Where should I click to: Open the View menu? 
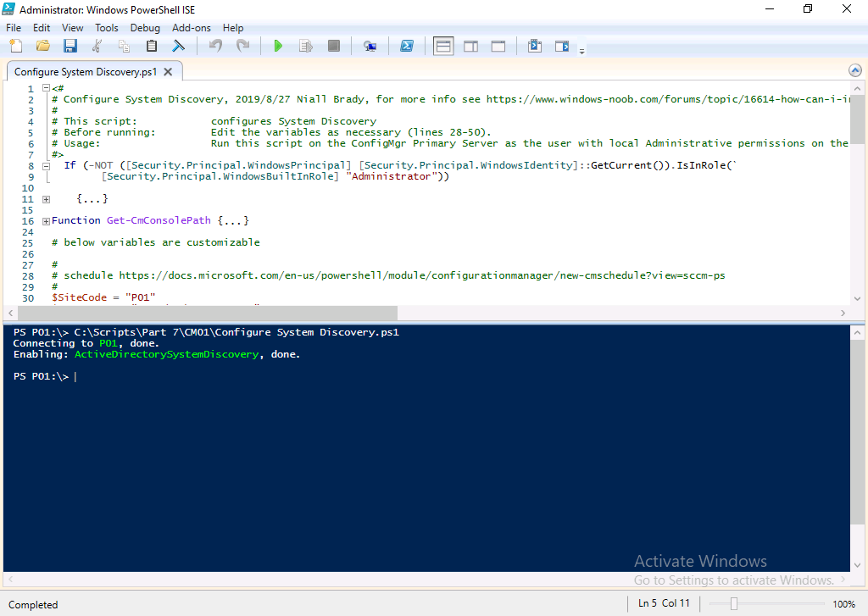73,28
